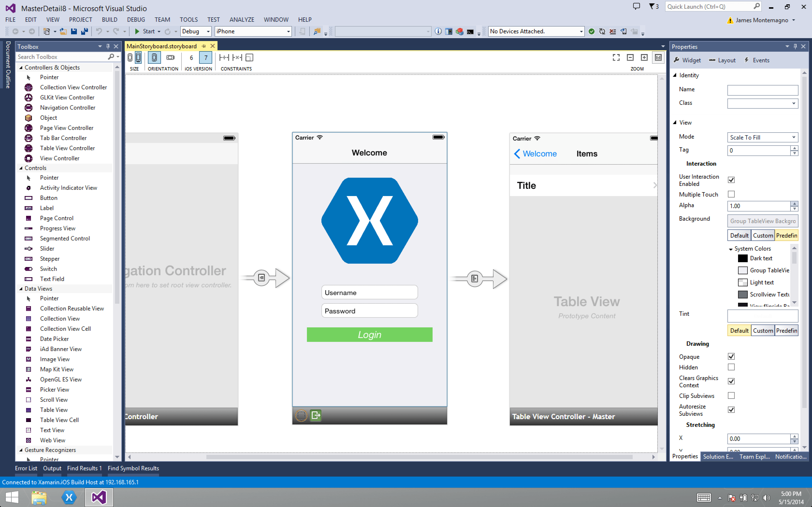Click the iOS version 6 button
This screenshot has height=507, width=812.
coord(191,58)
